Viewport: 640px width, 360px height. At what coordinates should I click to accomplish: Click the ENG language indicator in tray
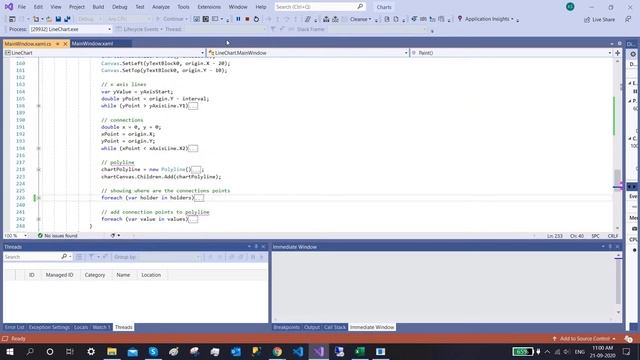click(580, 351)
